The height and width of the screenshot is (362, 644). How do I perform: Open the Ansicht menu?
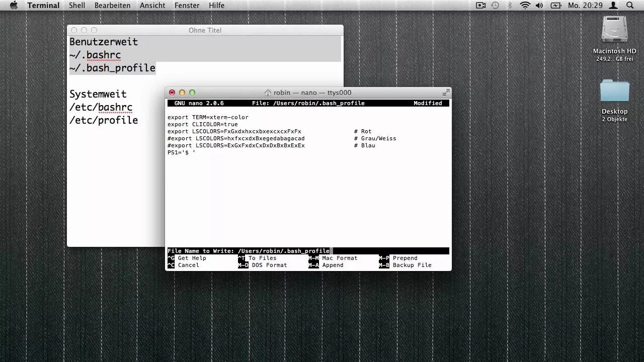pyautogui.click(x=152, y=6)
